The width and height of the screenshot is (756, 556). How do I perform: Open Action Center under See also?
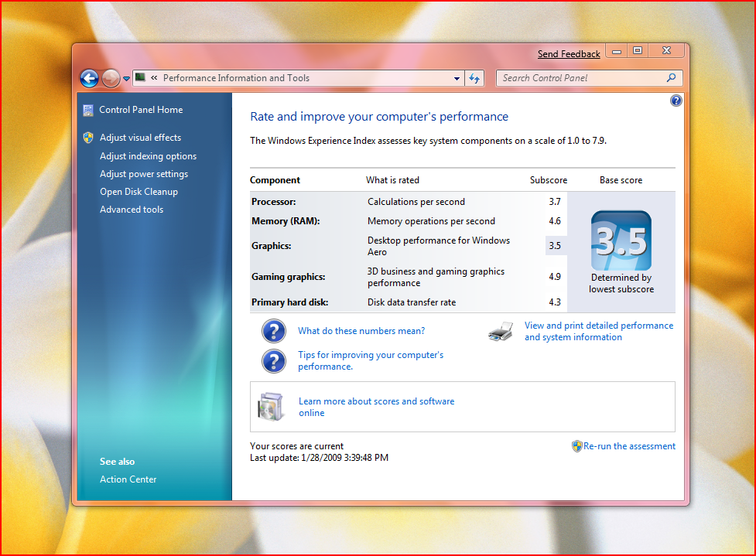128,479
